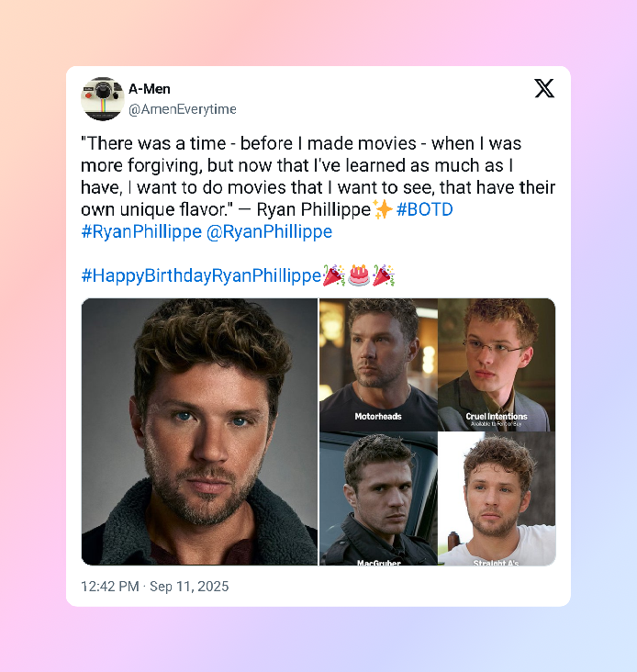This screenshot has height=672, width=637.
Task: Open the Motorheads image
Action: (378, 364)
